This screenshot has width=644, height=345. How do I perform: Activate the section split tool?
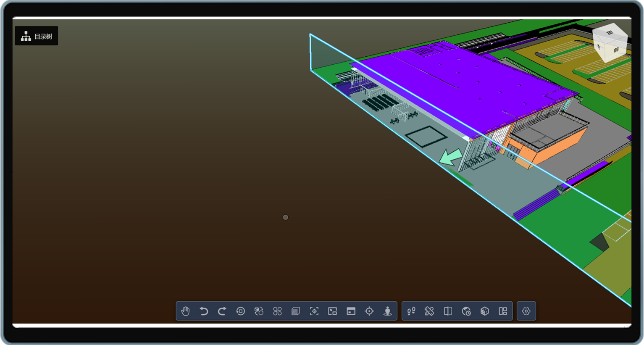click(448, 311)
